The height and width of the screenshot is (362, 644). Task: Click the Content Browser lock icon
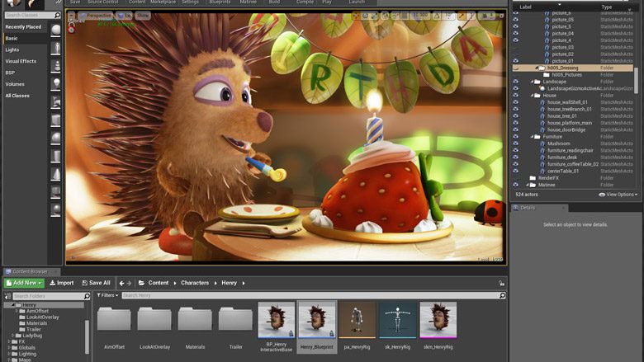pos(501,283)
